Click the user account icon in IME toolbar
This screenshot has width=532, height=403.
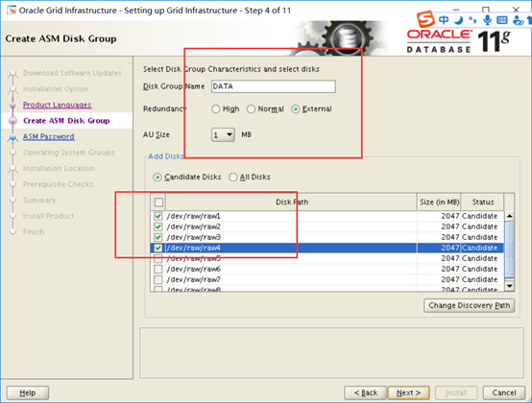[519, 20]
